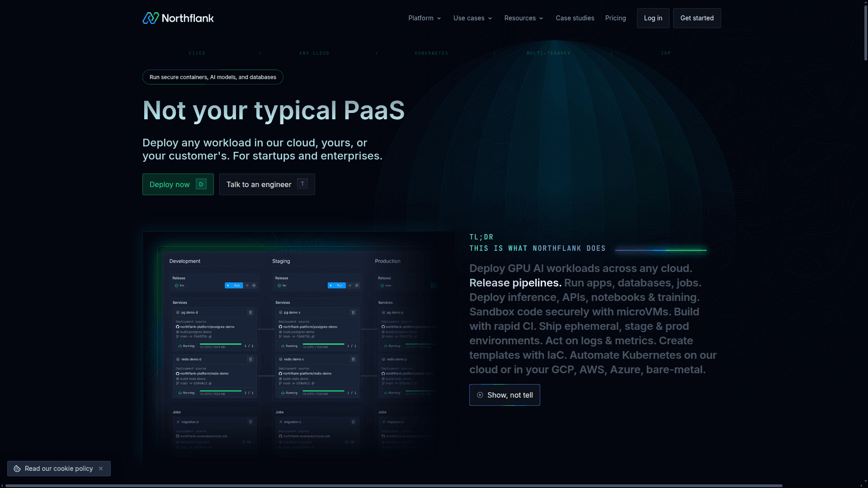
Task: Click Run in Development release
Action: pos(234,286)
